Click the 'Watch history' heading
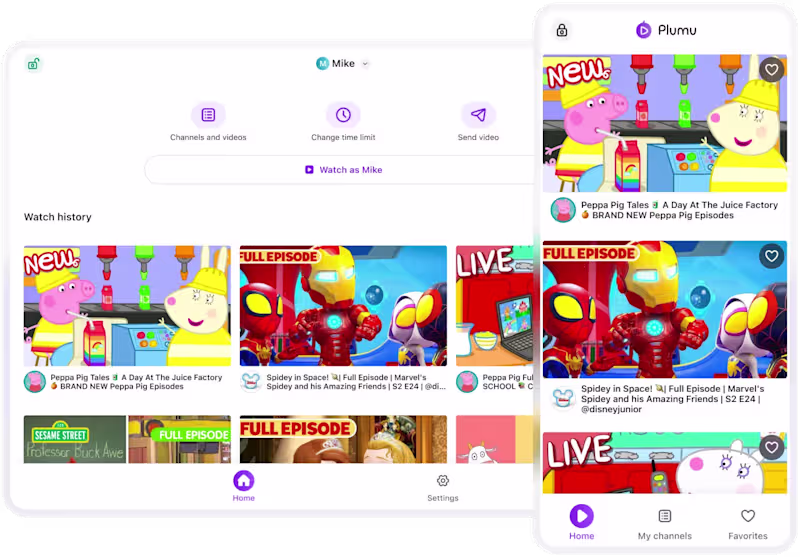Screen dimensions: 800x557 [x=58, y=217]
